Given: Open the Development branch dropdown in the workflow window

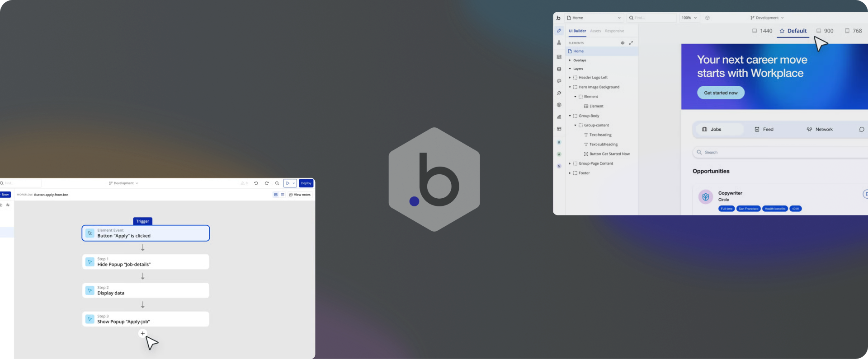Looking at the screenshot, I should tap(124, 183).
